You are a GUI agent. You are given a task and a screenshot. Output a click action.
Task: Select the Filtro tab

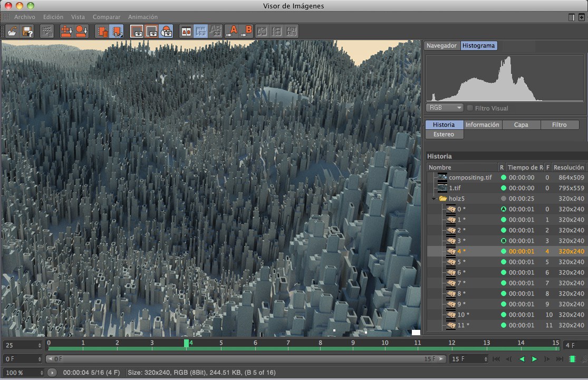point(559,125)
